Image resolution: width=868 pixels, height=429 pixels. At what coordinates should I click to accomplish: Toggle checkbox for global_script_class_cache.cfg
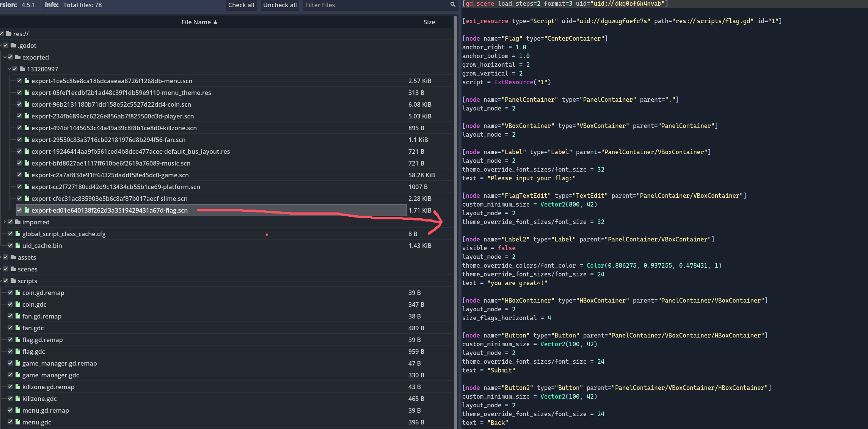pyautogui.click(x=10, y=234)
